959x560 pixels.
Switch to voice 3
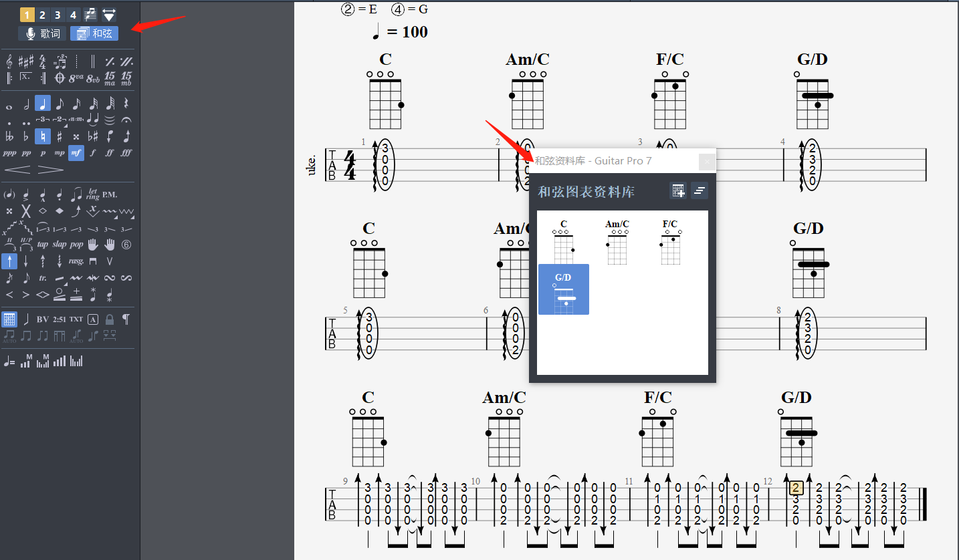pyautogui.click(x=58, y=15)
